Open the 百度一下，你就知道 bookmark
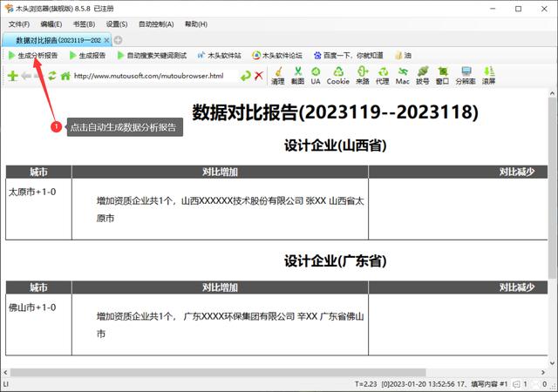 [349, 56]
